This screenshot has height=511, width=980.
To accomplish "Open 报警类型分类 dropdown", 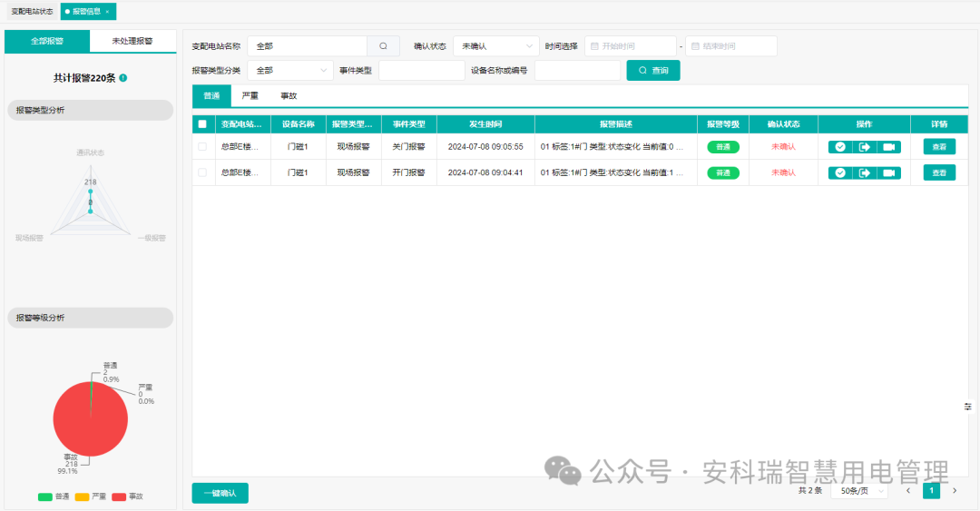I will pos(290,71).
